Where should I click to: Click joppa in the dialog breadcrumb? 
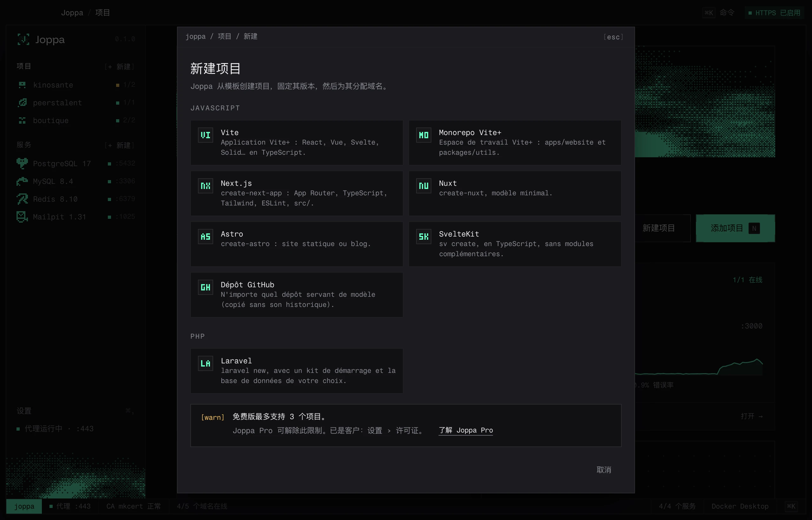tap(196, 36)
